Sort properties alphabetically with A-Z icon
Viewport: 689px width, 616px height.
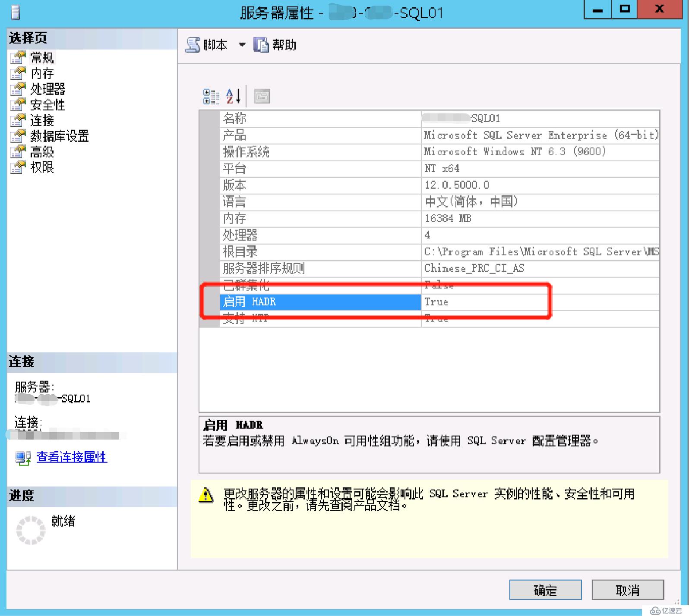coord(233,97)
